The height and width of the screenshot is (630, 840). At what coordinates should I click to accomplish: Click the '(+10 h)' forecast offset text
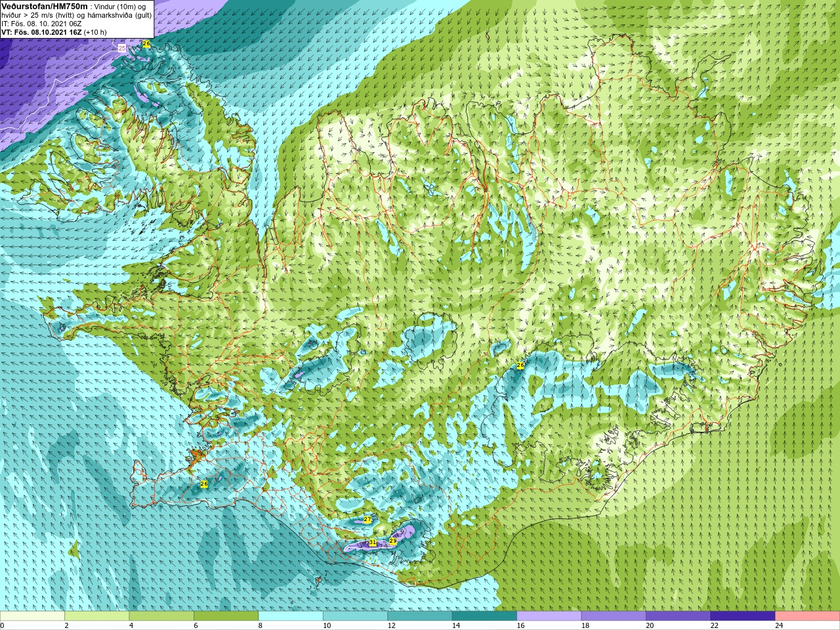94,32
